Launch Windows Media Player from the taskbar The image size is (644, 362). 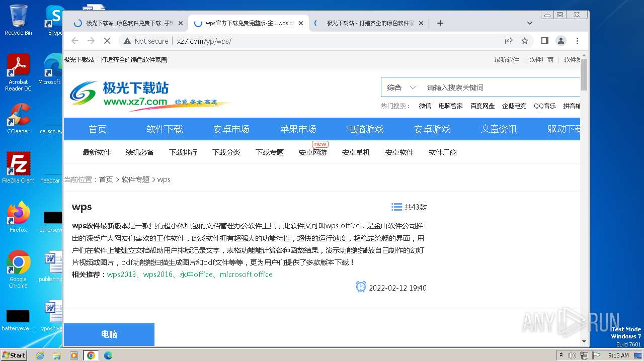pyautogui.click(x=74, y=355)
